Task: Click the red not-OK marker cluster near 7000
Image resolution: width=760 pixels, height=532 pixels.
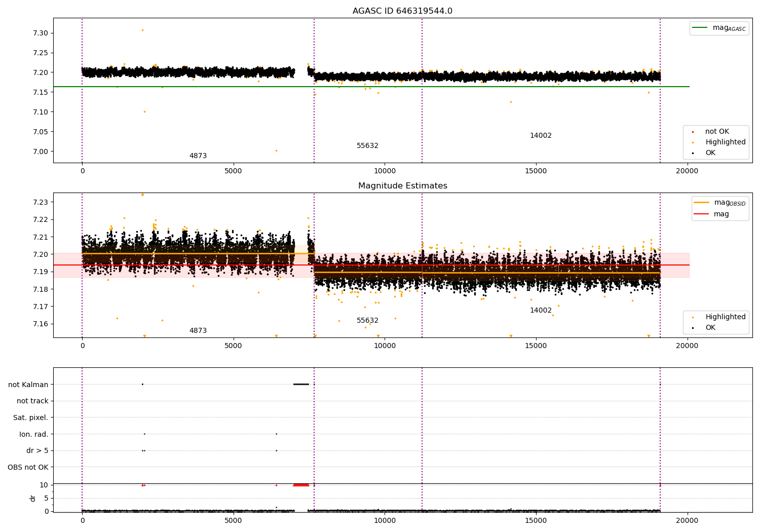Action: click(301, 485)
